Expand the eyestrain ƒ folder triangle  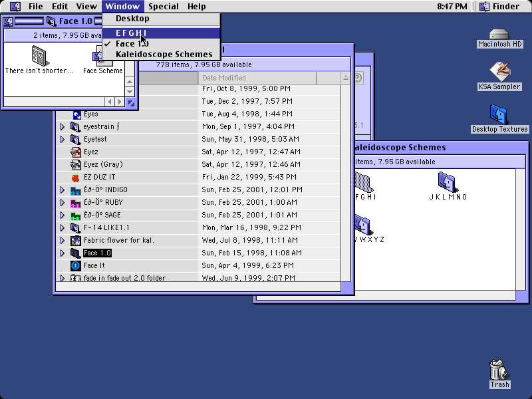[x=63, y=126]
